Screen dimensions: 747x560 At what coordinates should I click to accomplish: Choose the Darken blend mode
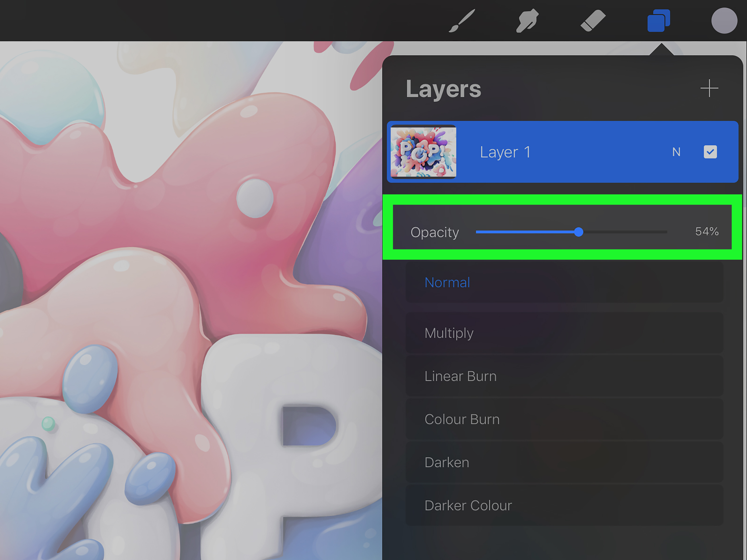point(446,462)
